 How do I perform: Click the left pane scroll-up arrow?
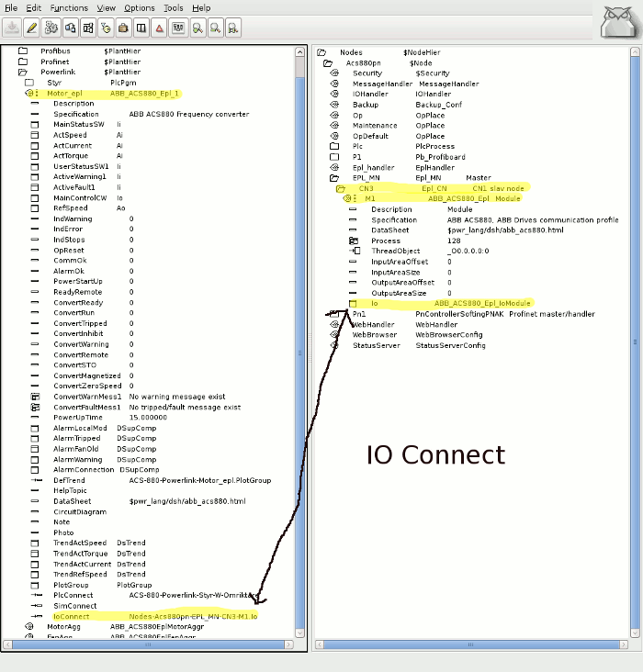click(299, 51)
